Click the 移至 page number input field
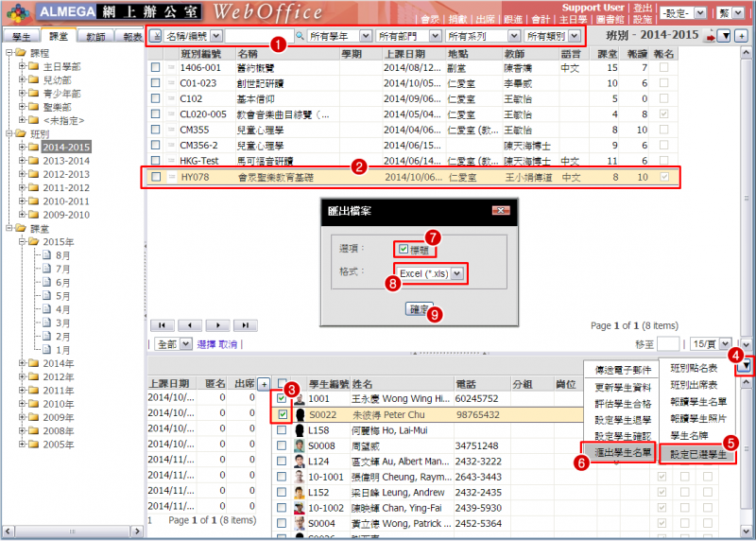The height and width of the screenshot is (541, 756). click(x=668, y=343)
